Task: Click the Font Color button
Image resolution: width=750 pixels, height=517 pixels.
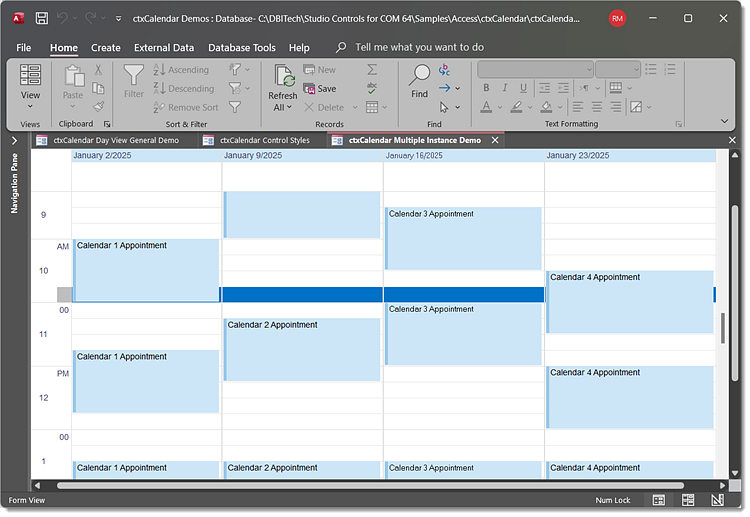Action: pos(486,107)
